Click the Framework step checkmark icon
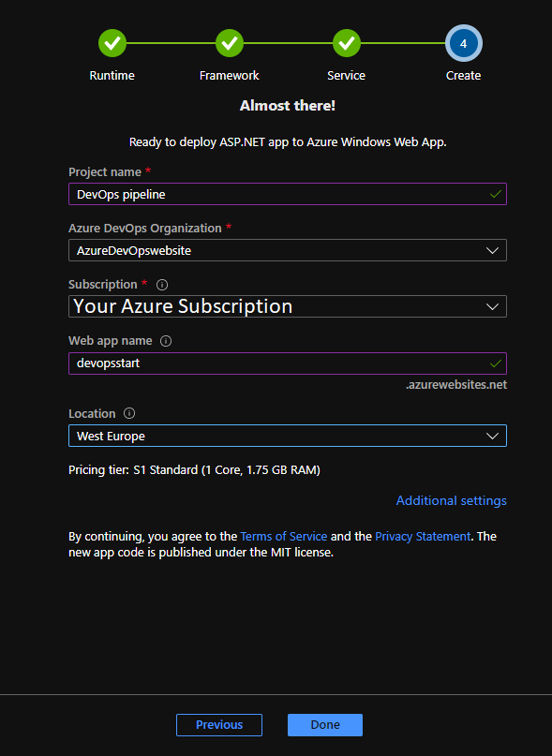 pos(230,43)
